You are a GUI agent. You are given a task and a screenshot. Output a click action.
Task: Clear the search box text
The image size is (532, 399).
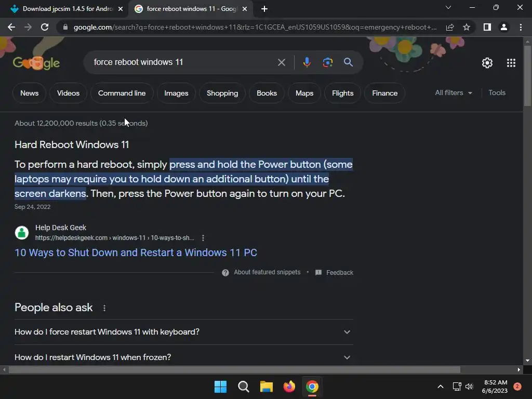click(x=281, y=62)
